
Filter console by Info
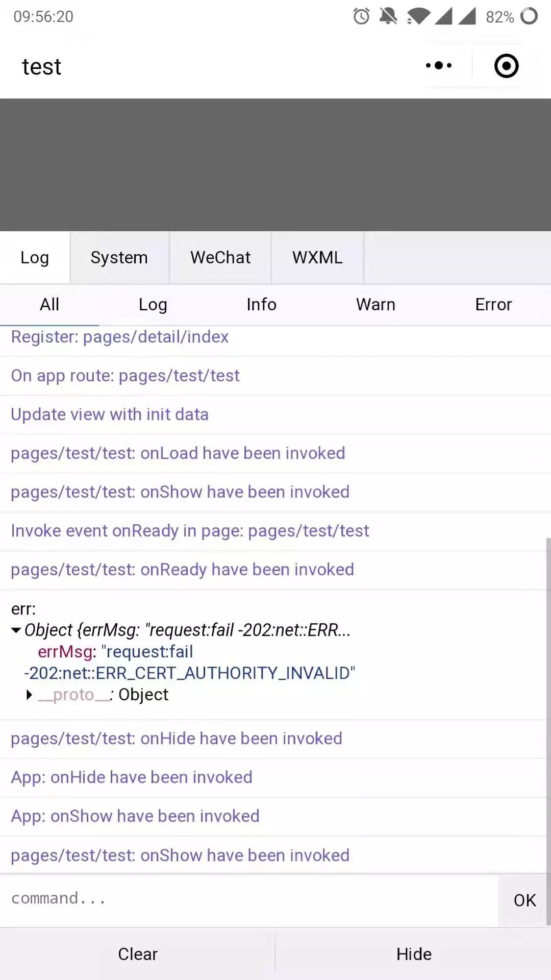pos(261,305)
